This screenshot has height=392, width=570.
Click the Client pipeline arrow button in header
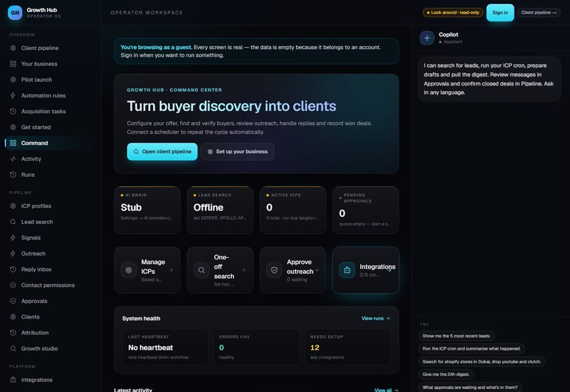[539, 12]
